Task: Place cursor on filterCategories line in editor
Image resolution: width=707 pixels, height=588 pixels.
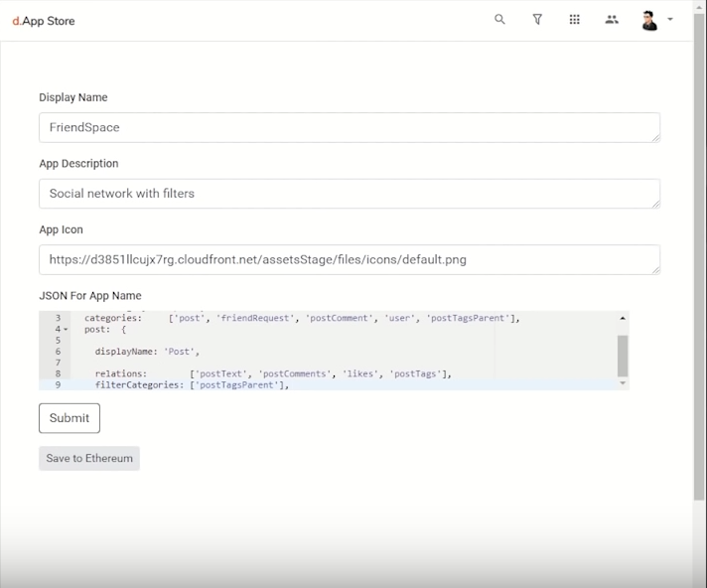Action: pyautogui.click(x=298, y=384)
